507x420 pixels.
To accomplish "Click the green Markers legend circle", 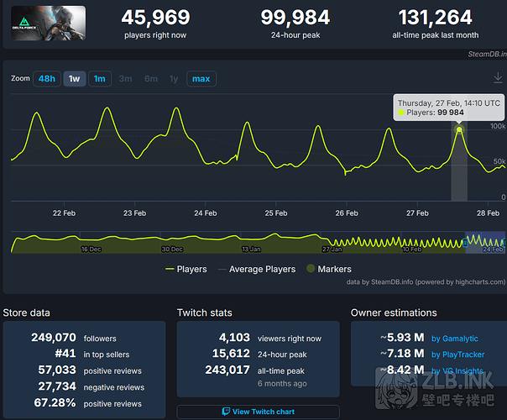I will click(x=310, y=269).
